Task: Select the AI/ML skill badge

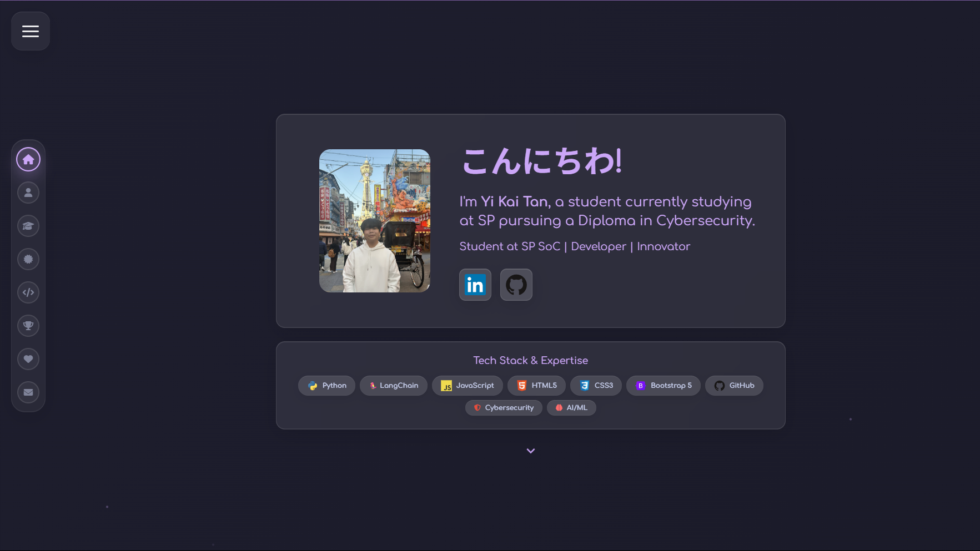Action: point(571,408)
